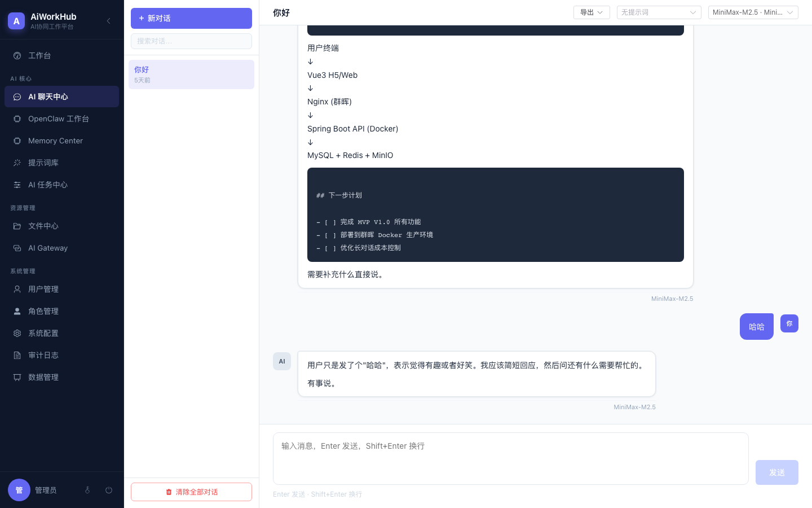Click the power logout icon

coord(109,490)
